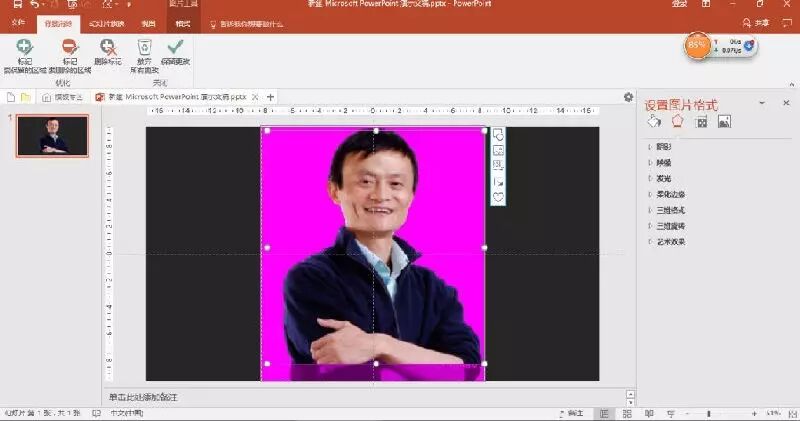Image resolution: width=800 pixels, height=421 pixels.
Task: Switch to Format (格式) ribbon tab
Action: pos(183,24)
